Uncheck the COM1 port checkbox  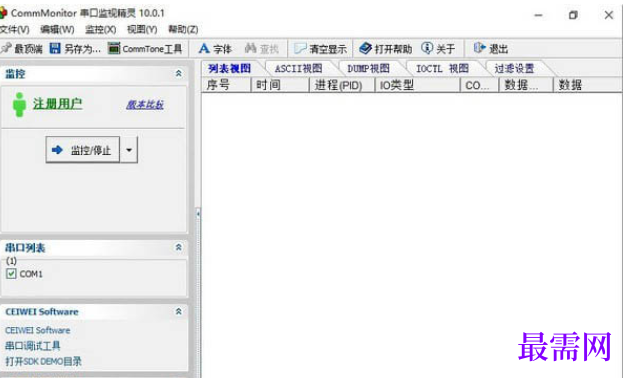[11, 274]
